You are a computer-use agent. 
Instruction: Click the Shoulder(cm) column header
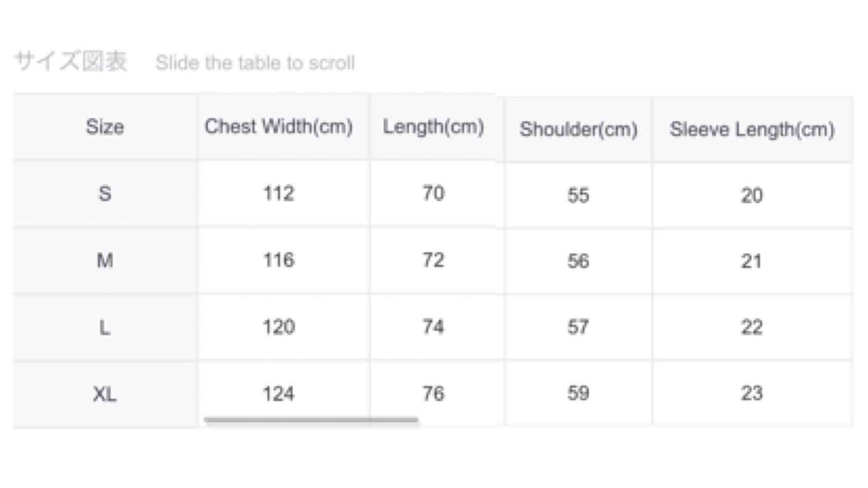pyautogui.click(x=578, y=130)
